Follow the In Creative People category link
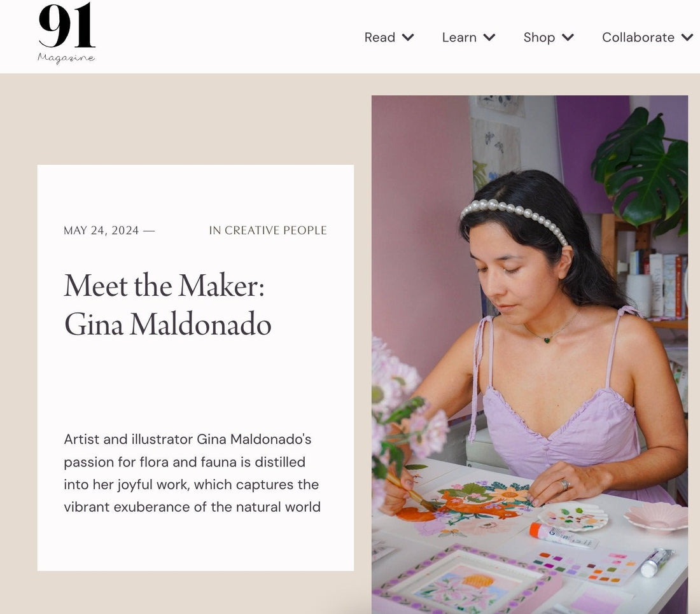 click(x=268, y=230)
